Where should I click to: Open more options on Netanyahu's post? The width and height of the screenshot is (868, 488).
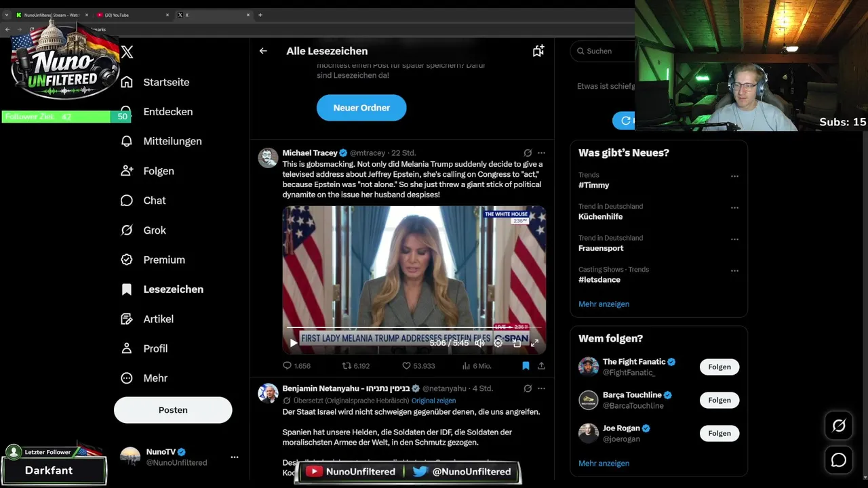[541, 389]
